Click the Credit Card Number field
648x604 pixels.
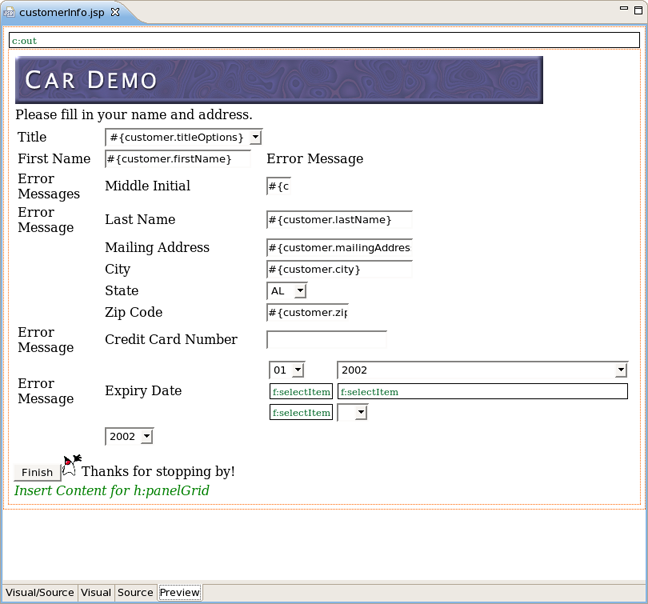point(326,340)
